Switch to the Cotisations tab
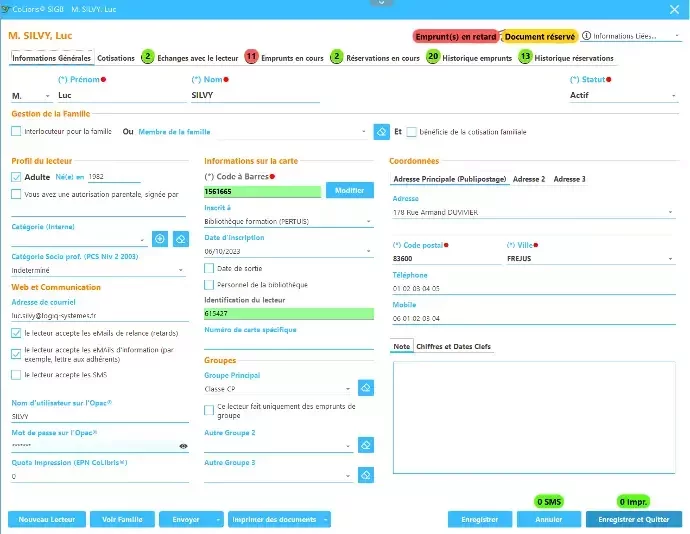Image resolution: width=690 pixels, height=534 pixels. [116, 58]
